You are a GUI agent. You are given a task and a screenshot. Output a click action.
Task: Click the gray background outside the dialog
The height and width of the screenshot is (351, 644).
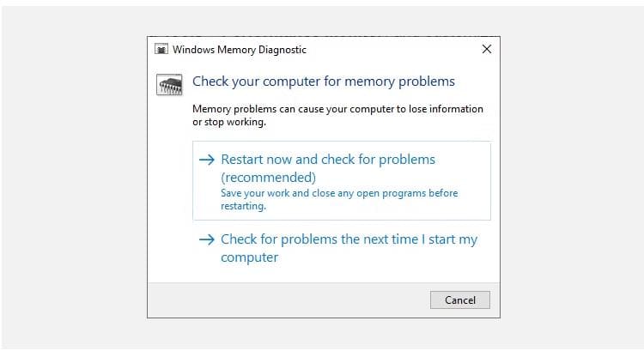pyautogui.click(x=74, y=177)
